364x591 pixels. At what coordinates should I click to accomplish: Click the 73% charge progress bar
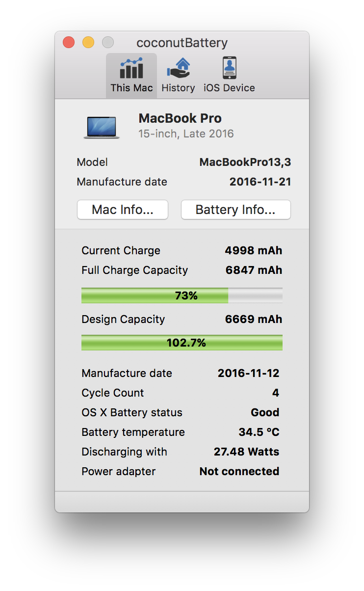coord(182,295)
